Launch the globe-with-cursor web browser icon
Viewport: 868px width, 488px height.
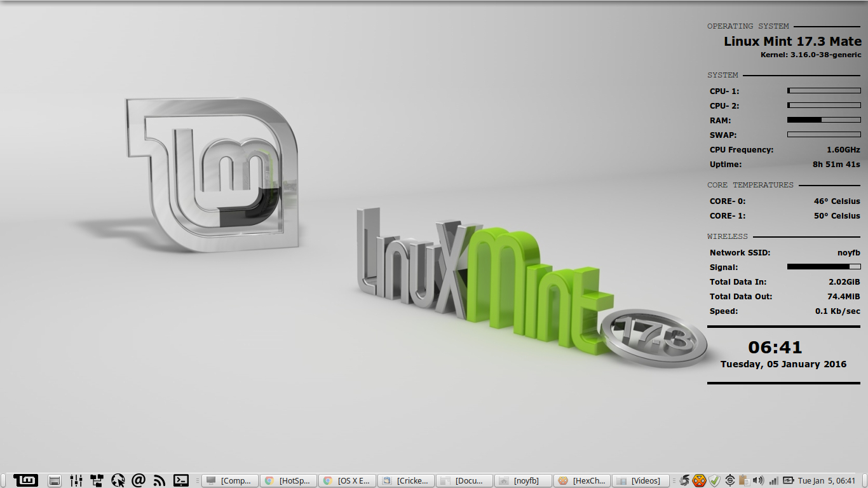tap(118, 481)
